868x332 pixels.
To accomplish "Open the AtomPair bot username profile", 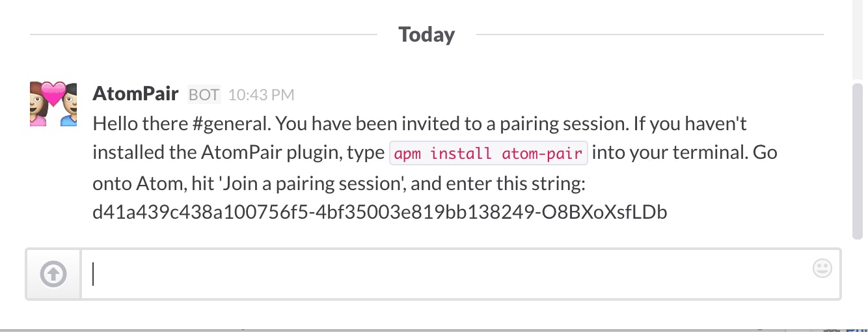I will pos(135,94).
